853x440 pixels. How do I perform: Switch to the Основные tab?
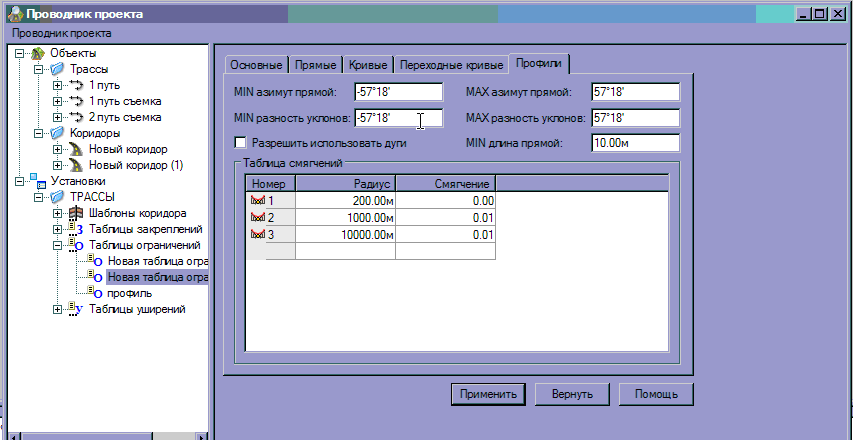(255, 64)
